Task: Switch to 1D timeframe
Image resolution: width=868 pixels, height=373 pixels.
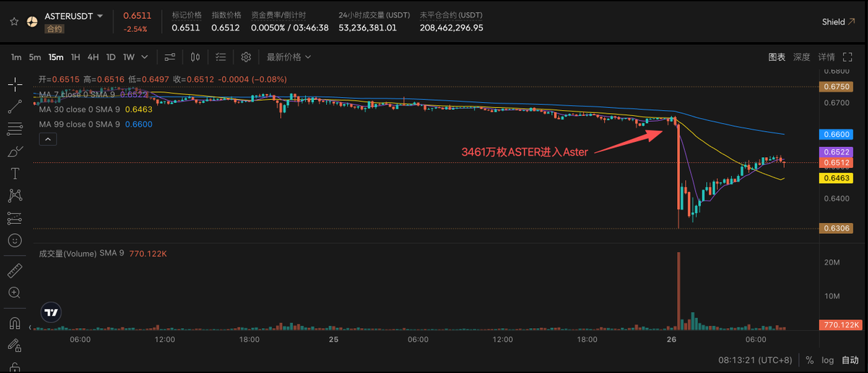Action: click(x=111, y=56)
